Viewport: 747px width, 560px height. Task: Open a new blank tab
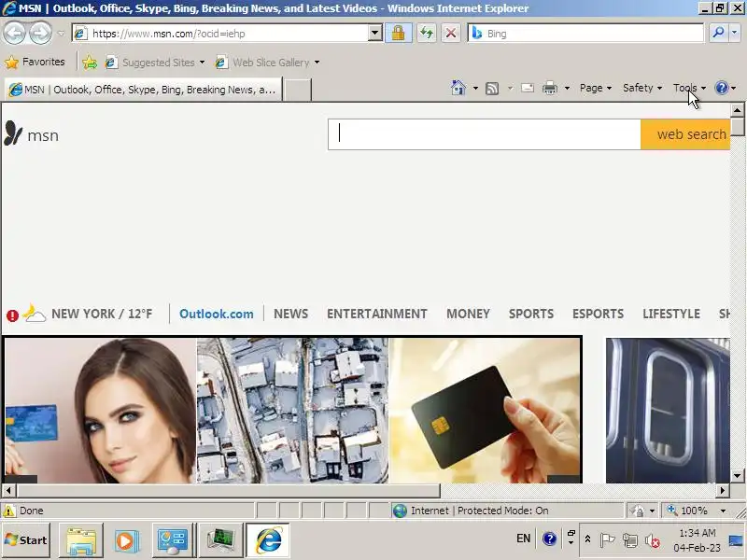297,90
